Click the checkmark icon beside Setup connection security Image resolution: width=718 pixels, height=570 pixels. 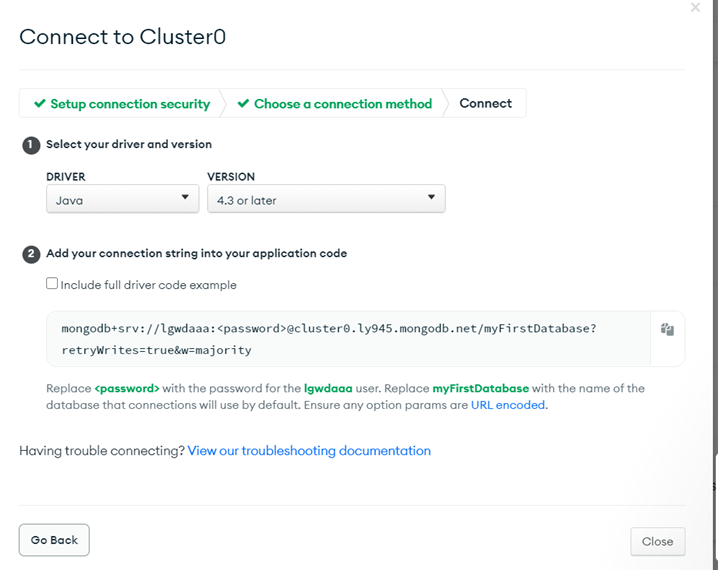tap(40, 103)
